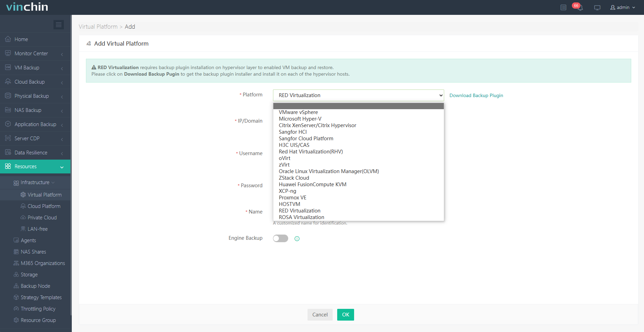Expand the Server CDP menu chevron
The image size is (644, 332).
tap(62, 139)
